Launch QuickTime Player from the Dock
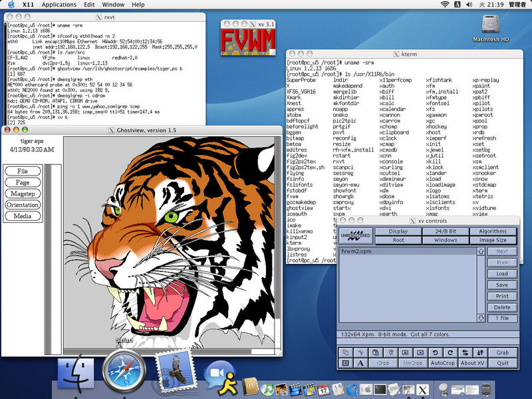 coord(352,389)
